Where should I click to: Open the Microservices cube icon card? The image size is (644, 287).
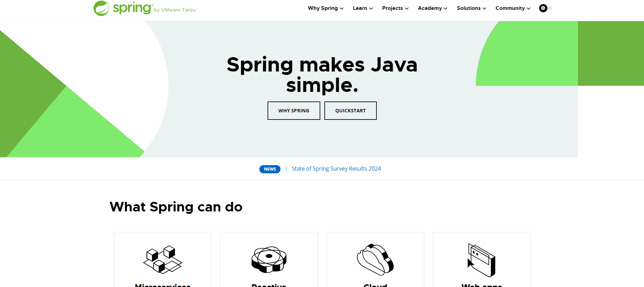point(163,260)
